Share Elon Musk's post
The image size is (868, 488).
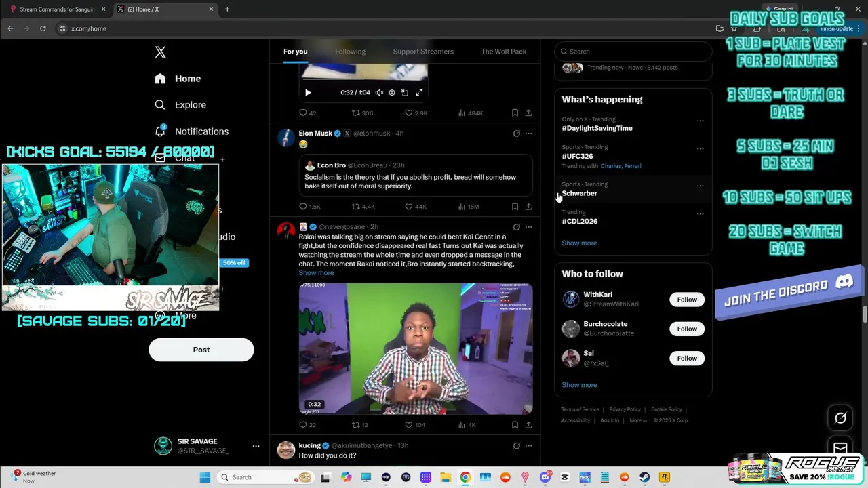[528, 207]
